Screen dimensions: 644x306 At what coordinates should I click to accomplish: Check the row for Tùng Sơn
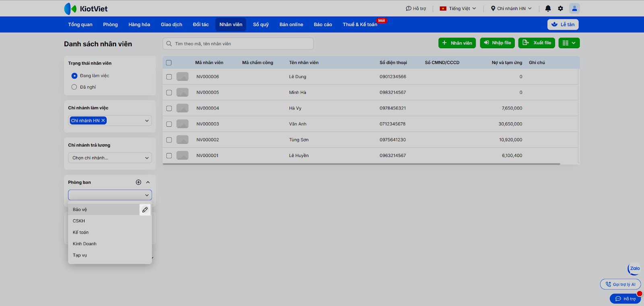pyautogui.click(x=169, y=140)
